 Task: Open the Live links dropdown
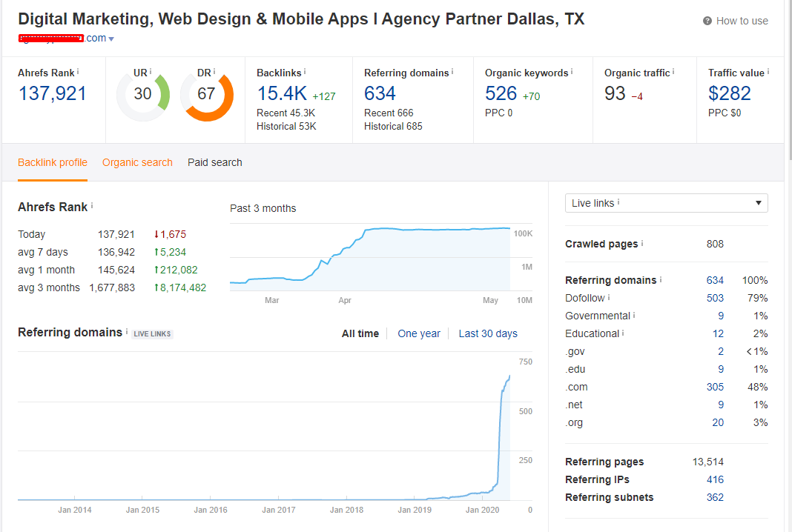pos(666,202)
